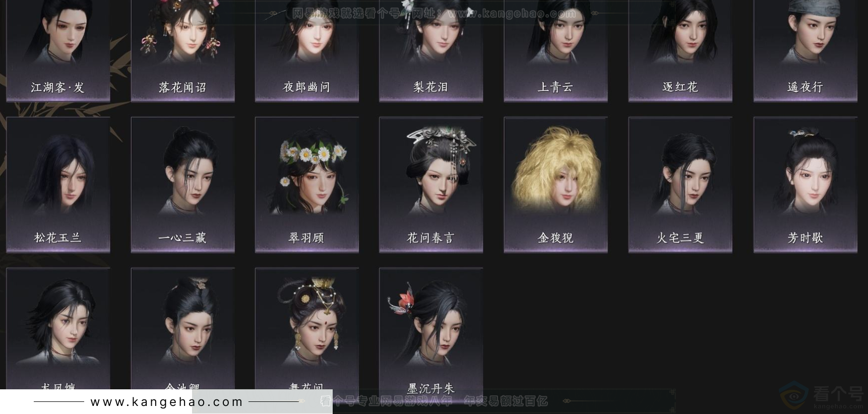868x414 pixels.
Task: Select the 芳时歇 hairstyle card
Action: 805,185
